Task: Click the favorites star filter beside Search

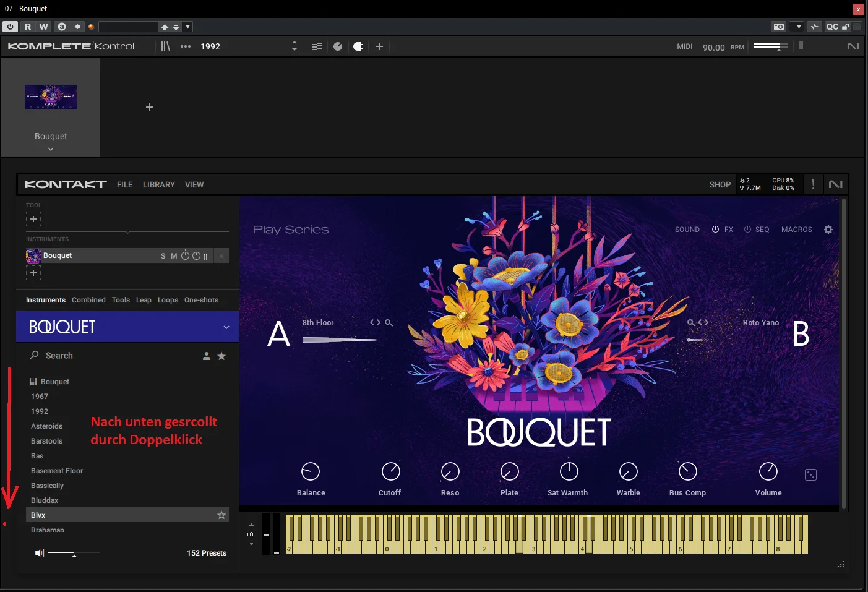Action: click(x=221, y=356)
